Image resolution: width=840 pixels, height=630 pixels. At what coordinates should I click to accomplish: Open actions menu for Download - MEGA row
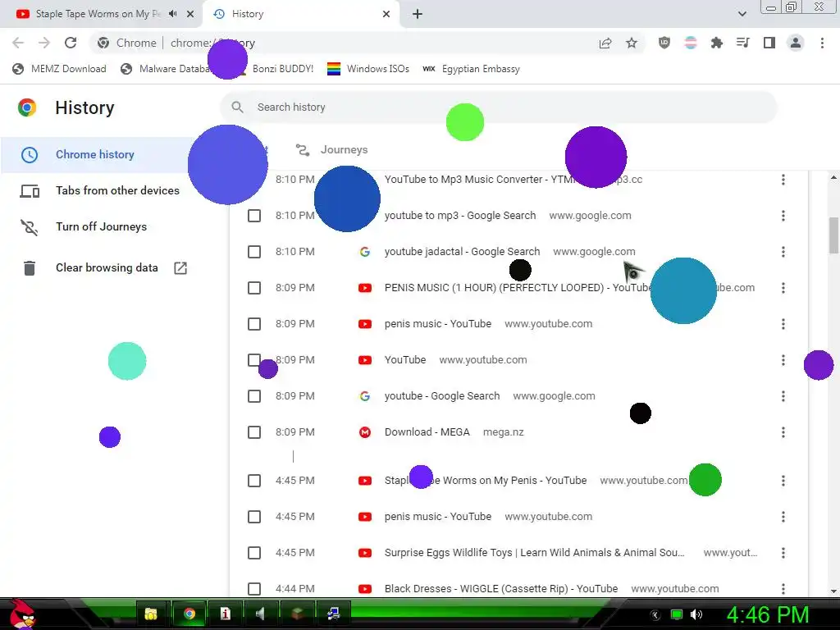coord(783,432)
